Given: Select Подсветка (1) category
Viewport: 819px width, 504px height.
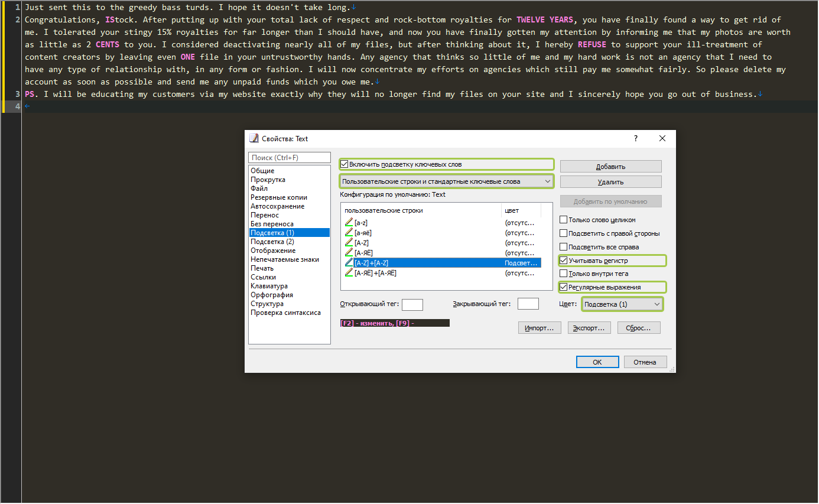Looking at the screenshot, I should point(289,233).
